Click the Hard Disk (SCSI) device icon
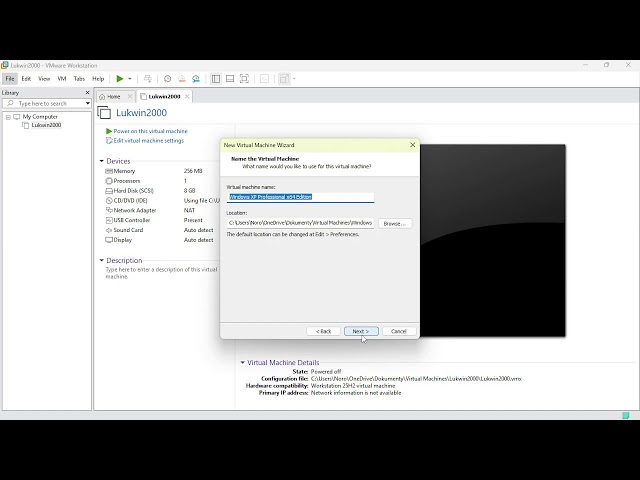The image size is (640, 480). pyautogui.click(x=109, y=191)
